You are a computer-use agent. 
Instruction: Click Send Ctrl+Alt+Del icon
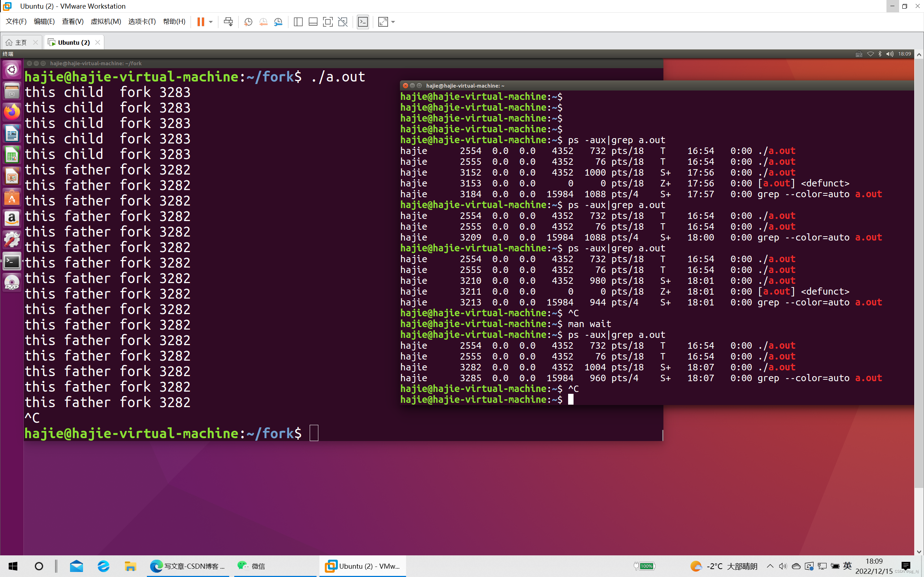pos(228,22)
